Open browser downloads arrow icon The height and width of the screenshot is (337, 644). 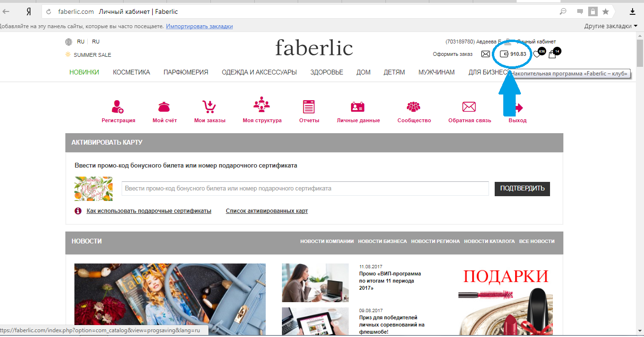point(633,11)
